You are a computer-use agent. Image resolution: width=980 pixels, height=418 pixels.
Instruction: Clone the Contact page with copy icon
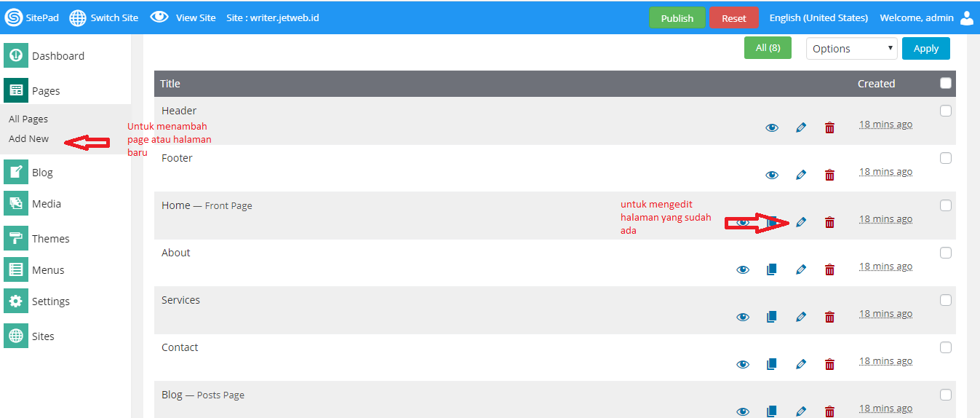[x=772, y=363]
